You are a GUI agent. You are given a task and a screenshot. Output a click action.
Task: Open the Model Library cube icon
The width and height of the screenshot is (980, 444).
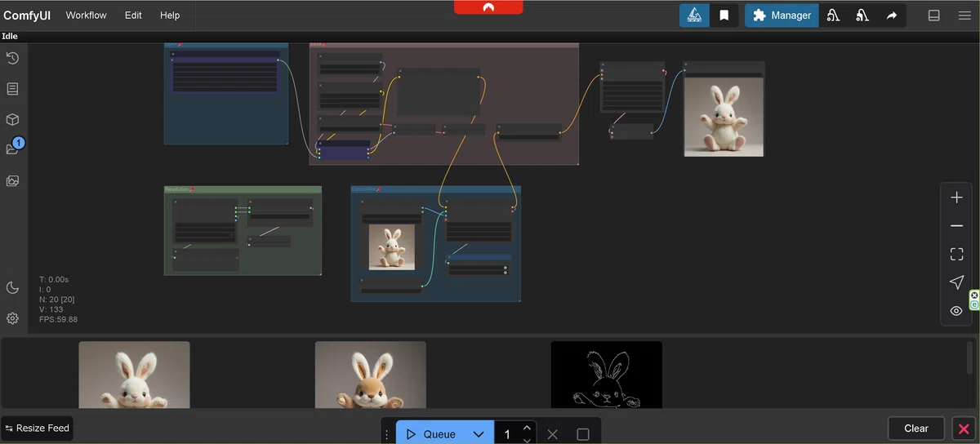(x=12, y=119)
